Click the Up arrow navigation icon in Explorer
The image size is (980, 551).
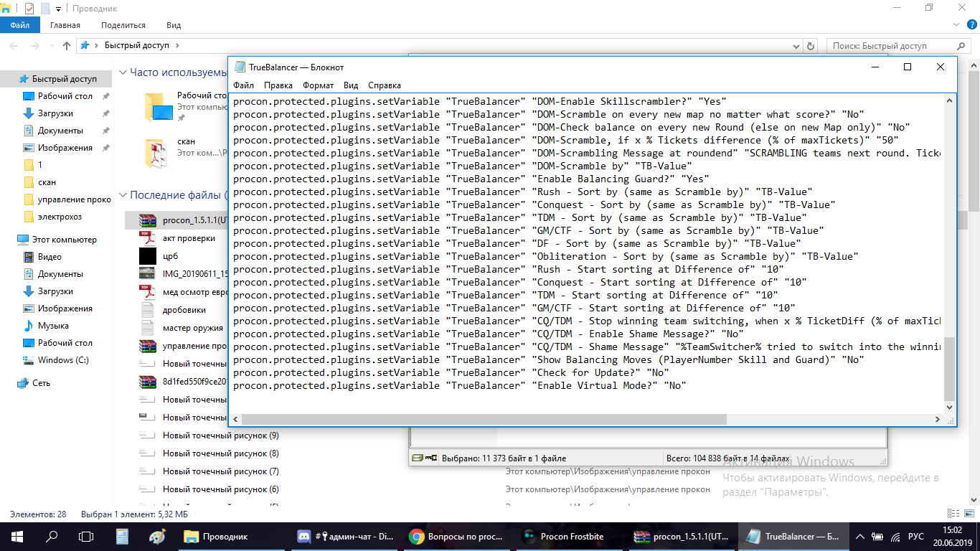coord(67,45)
